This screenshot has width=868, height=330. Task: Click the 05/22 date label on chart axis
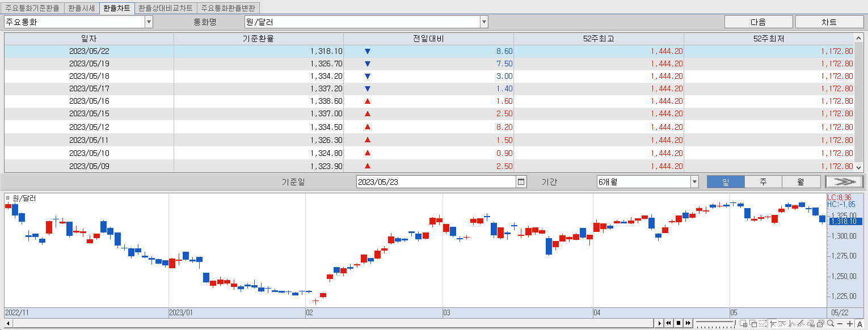point(840,312)
